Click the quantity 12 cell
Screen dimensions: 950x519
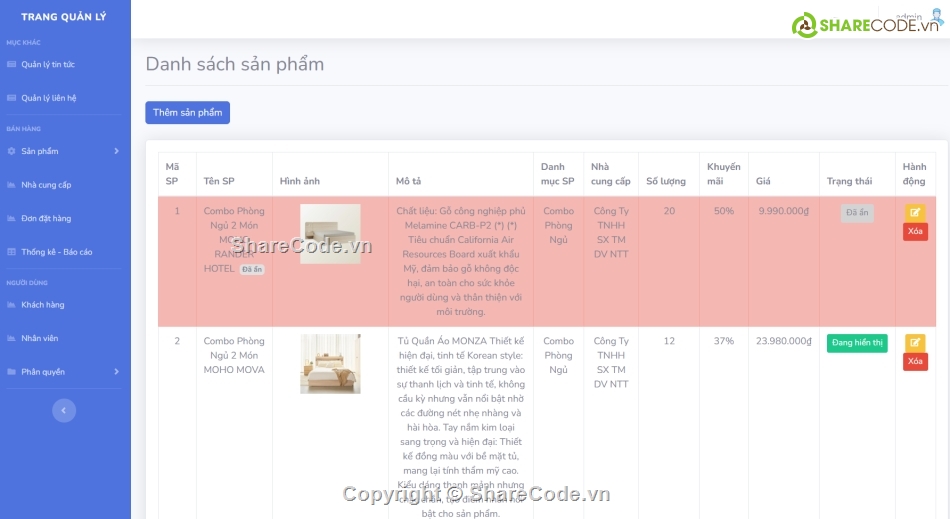669,341
